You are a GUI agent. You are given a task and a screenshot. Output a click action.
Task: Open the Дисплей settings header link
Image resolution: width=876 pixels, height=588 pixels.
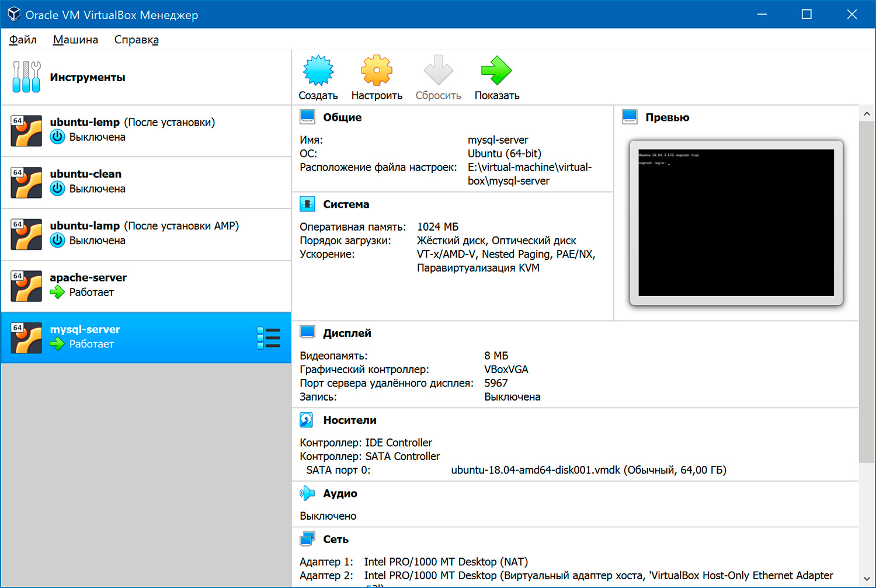347,333
